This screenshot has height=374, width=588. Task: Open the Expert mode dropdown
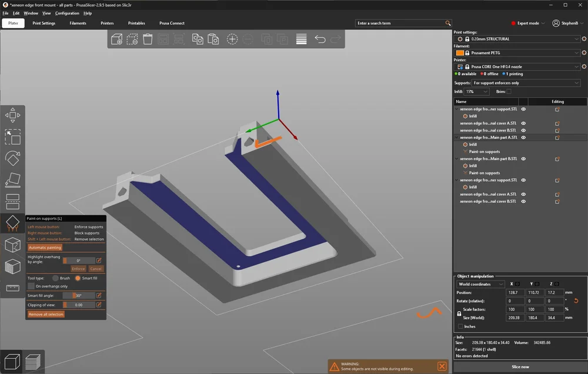[x=528, y=24]
